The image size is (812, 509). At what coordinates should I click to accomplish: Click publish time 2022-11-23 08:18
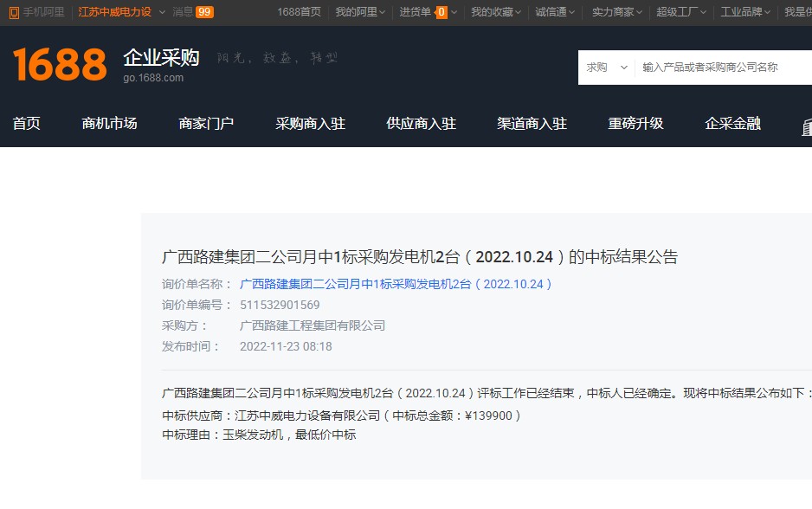(286, 346)
